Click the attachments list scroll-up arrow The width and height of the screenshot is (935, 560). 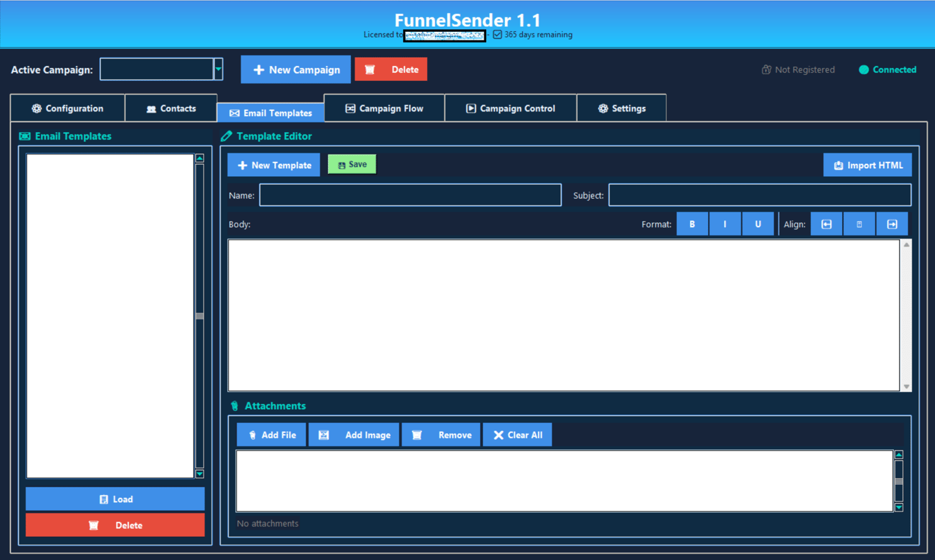(899, 455)
